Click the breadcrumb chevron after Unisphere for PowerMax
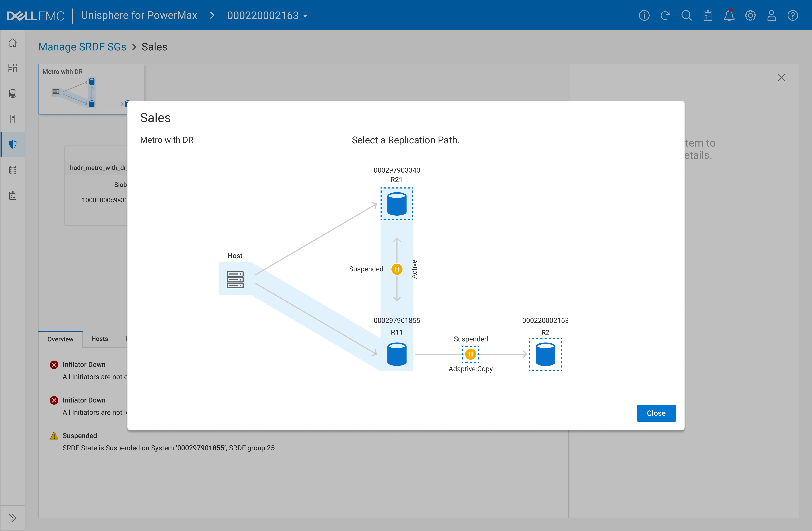This screenshot has height=531, width=812. pyautogui.click(x=212, y=15)
